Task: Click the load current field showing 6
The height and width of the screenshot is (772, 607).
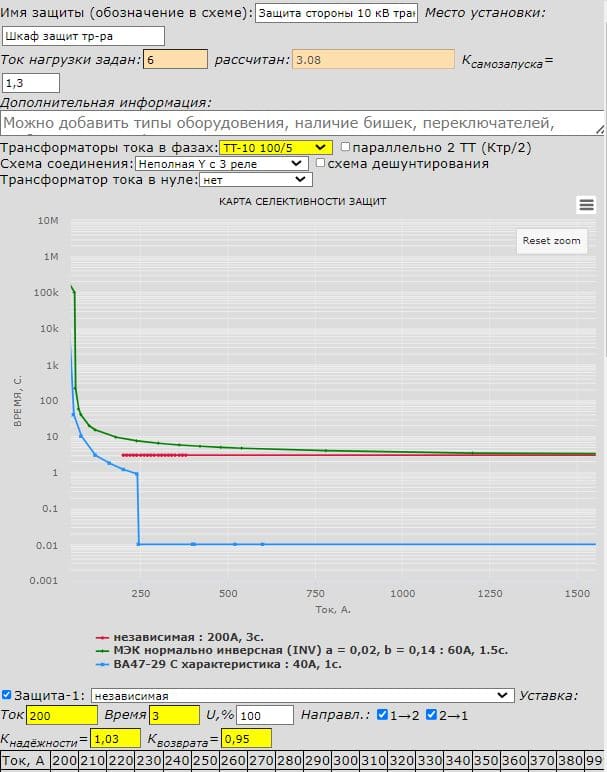Action: tap(174, 59)
